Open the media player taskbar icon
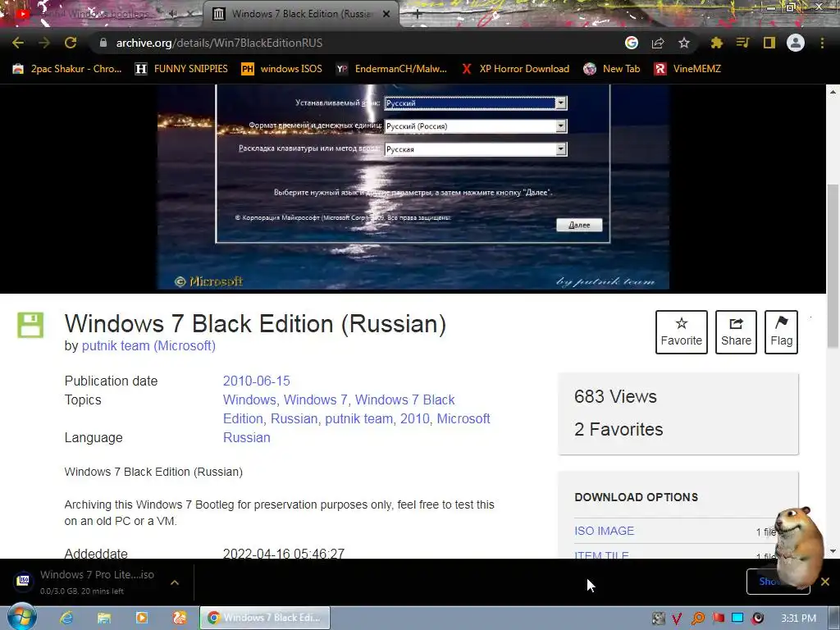 141,618
